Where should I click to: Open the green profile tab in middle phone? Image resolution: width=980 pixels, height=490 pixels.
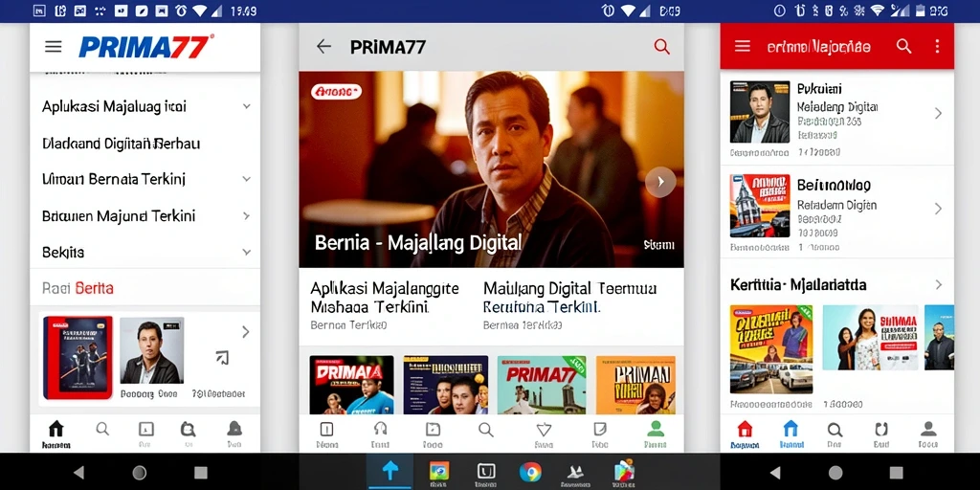655,434
